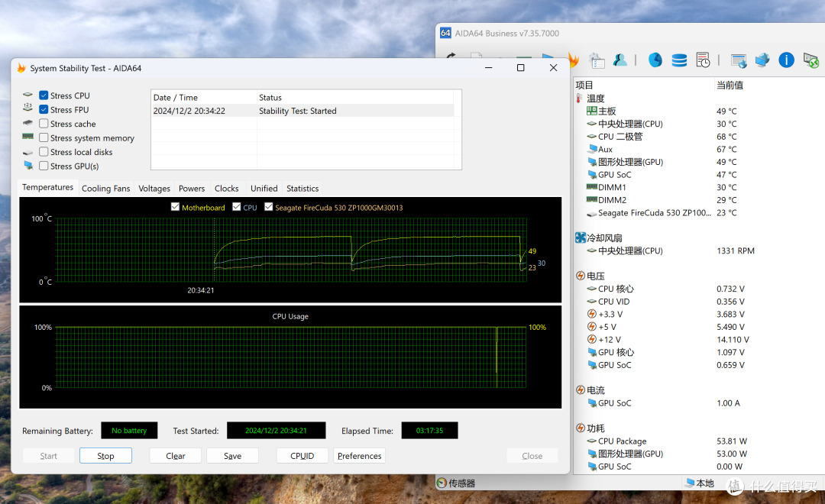Screen dimensions: 825x504
Task: Switch to the Voltages tab
Action: [154, 189]
